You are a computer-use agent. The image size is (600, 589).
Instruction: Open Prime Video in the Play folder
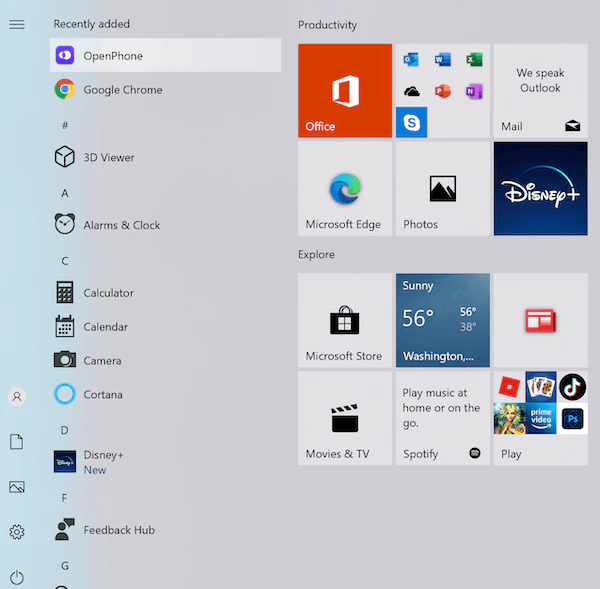point(541,418)
